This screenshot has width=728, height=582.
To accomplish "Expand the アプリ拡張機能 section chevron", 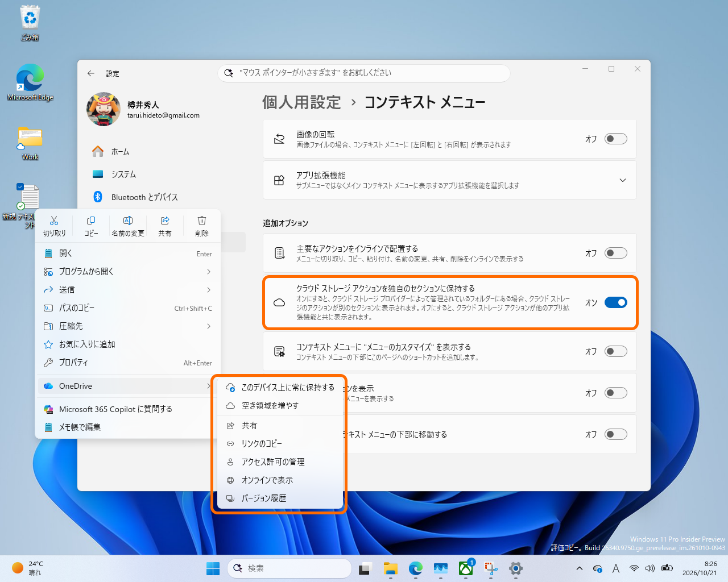I will click(x=623, y=180).
